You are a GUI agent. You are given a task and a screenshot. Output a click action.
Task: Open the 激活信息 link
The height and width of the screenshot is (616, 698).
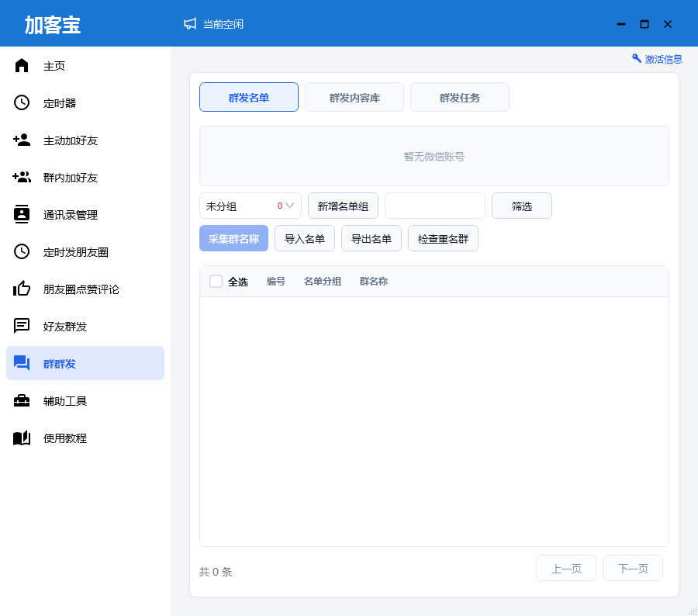663,59
